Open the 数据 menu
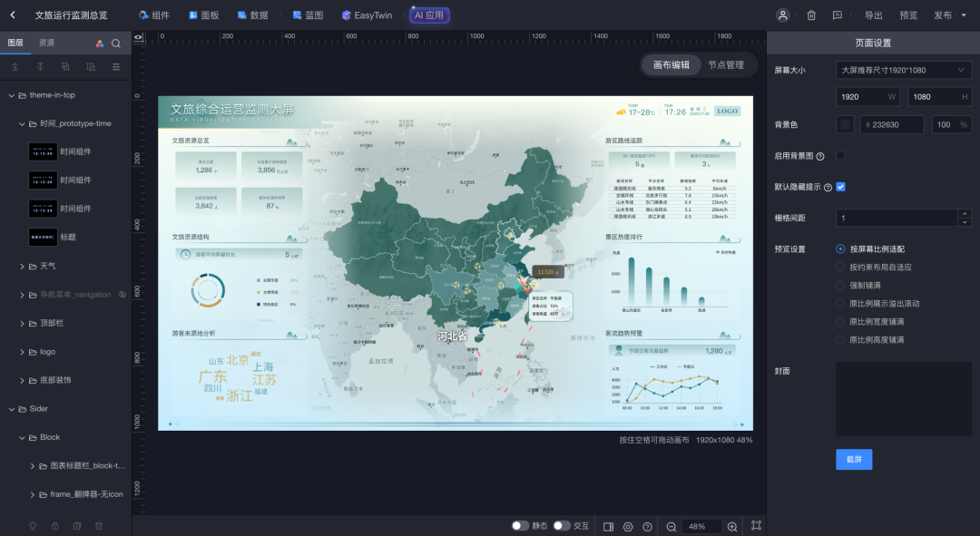Screen dimensions: 980x536 pyautogui.click(x=252, y=15)
